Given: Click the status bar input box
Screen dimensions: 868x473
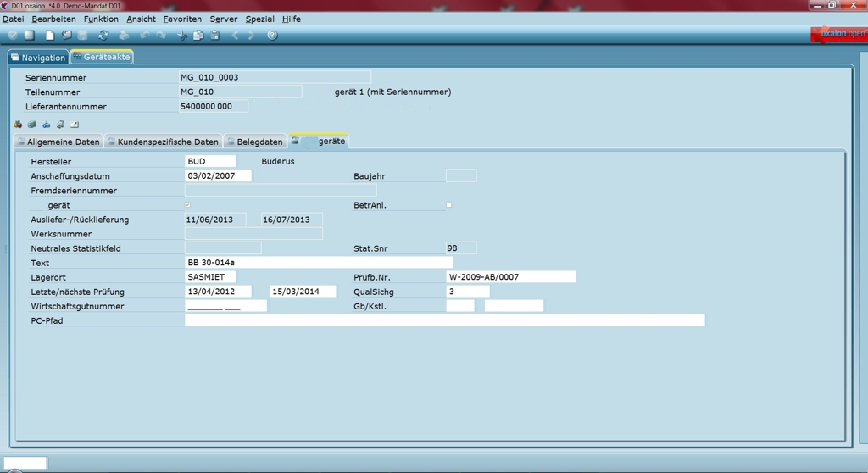Looking at the screenshot, I should tap(25, 463).
